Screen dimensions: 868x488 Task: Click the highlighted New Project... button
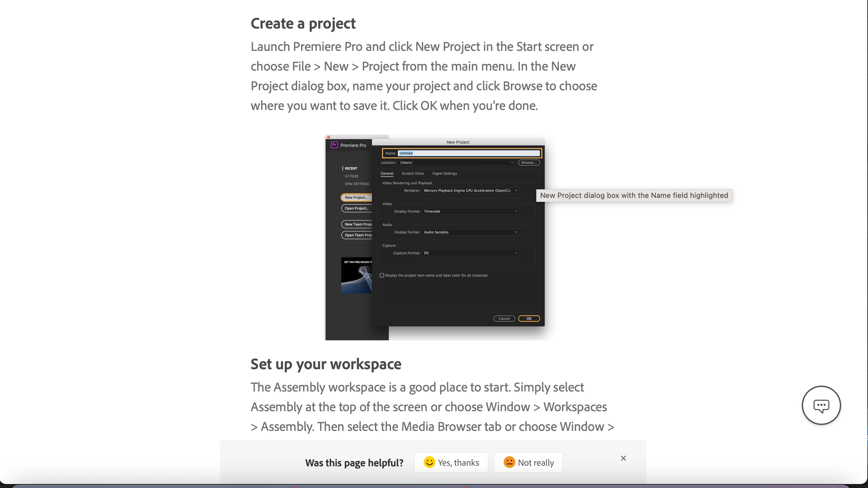point(356,198)
